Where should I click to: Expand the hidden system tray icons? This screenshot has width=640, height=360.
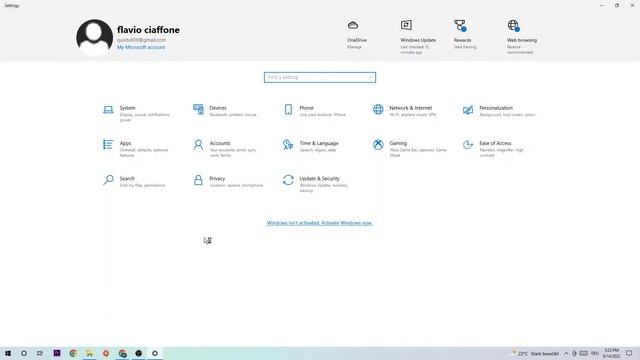point(566,353)
